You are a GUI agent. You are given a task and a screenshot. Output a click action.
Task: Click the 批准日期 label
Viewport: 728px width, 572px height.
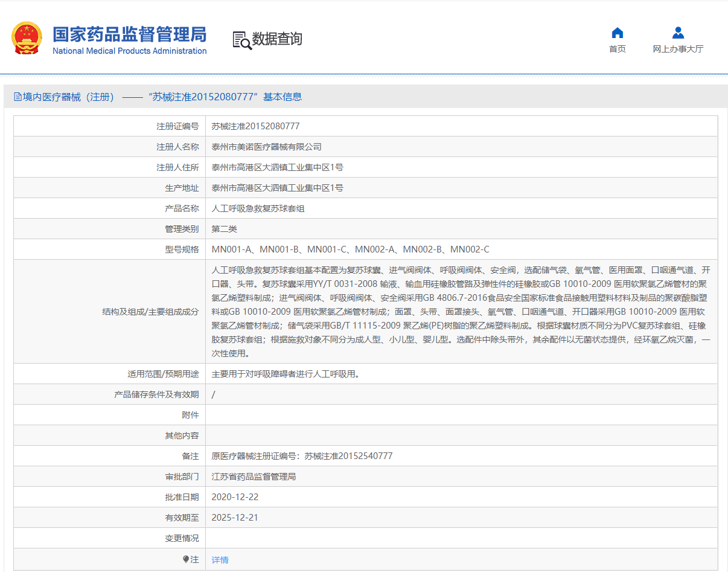pyautogui.click(x=182, y=497)
